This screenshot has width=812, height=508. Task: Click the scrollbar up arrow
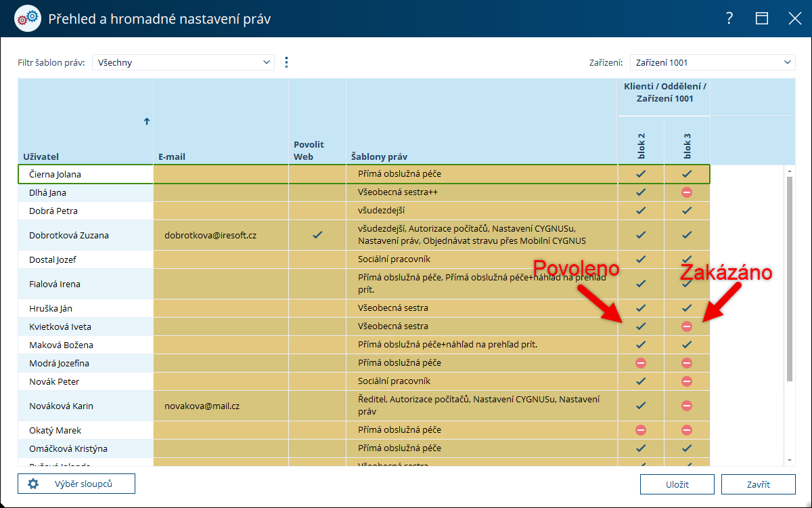tap(790, 171)
